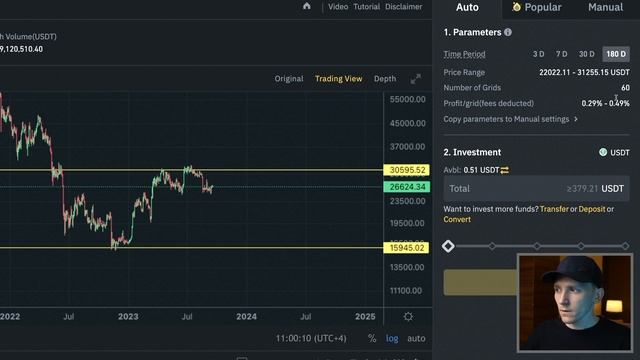
Task: Open the Transfer link
Action: [x=554, y=209]
